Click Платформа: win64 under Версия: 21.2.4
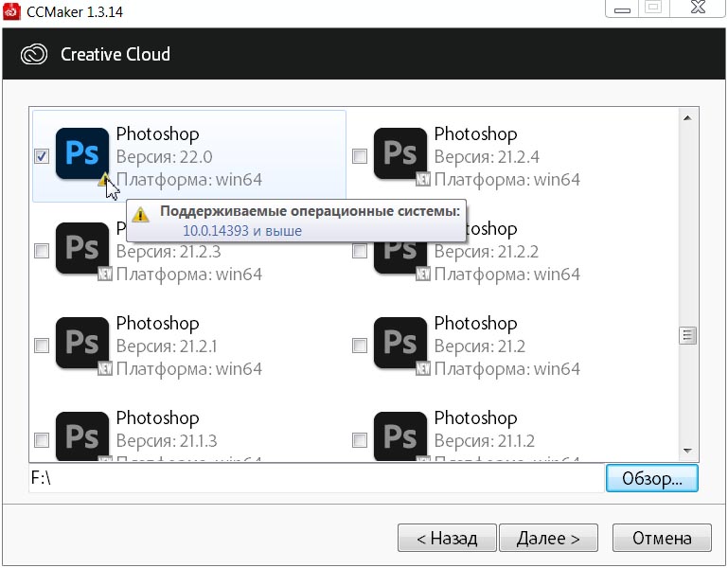The width and height of the screenshot is (728, 568). tap(507, 180)
